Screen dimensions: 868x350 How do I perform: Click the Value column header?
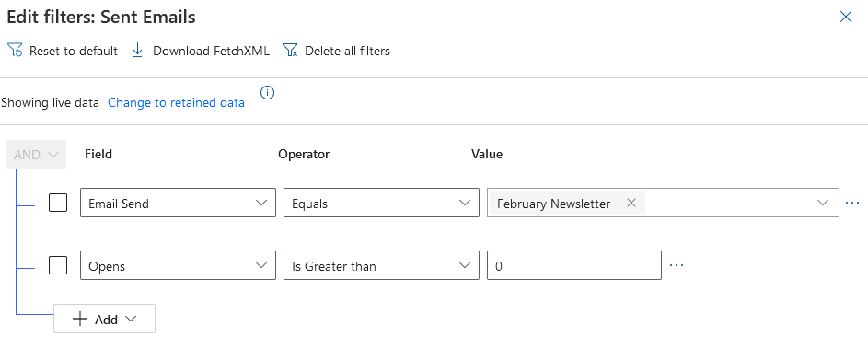(x=487, y=154)
